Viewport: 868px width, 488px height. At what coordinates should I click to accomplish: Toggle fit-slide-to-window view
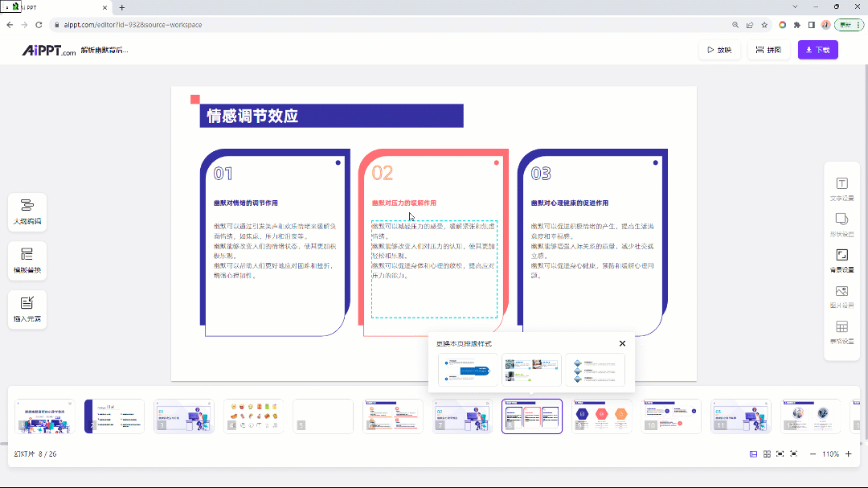[780, 453]
